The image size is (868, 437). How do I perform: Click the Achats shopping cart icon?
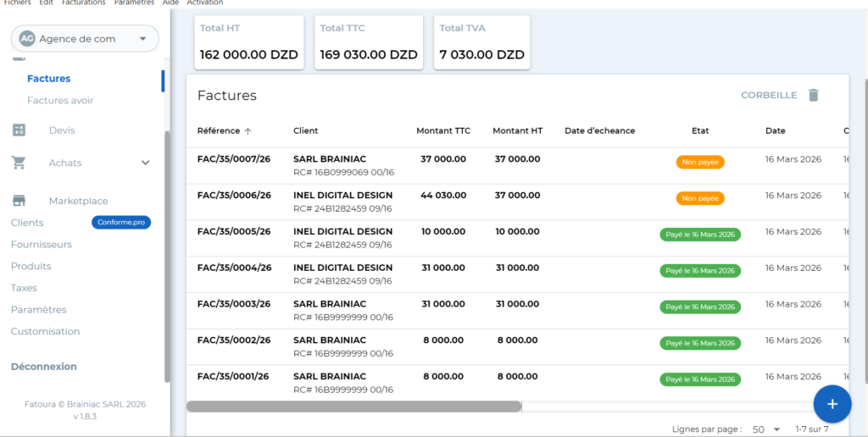(x=19, y=163)
